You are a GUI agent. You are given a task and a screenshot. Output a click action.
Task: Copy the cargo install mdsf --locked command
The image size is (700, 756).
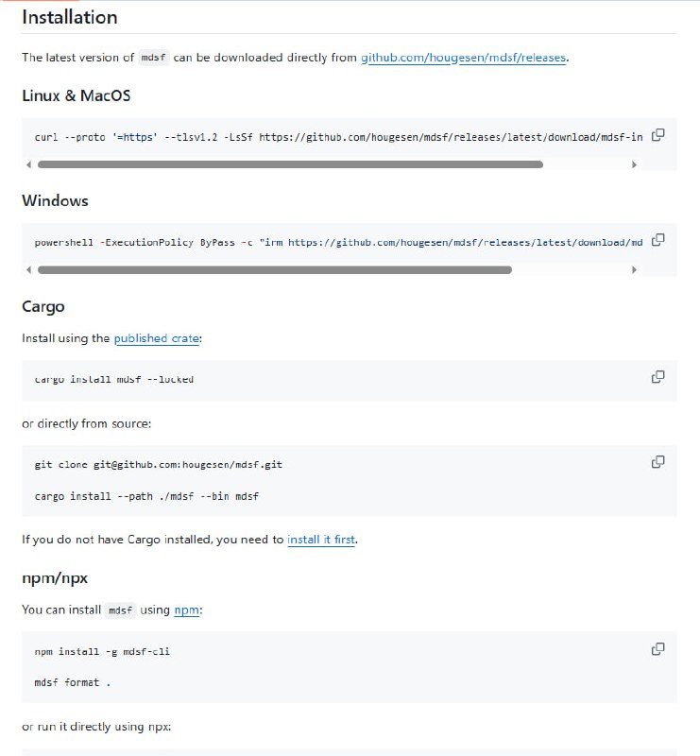(658, 377)
